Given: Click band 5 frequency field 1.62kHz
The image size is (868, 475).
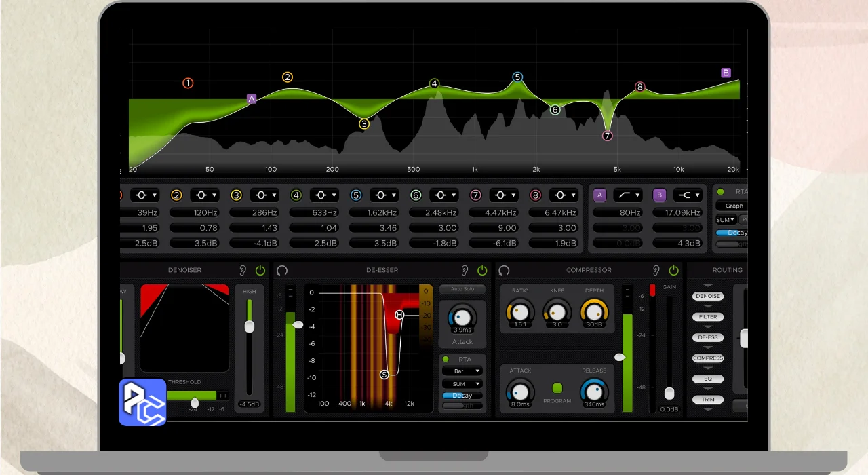Looking at the screenshot, I should (x=374, y=212).
